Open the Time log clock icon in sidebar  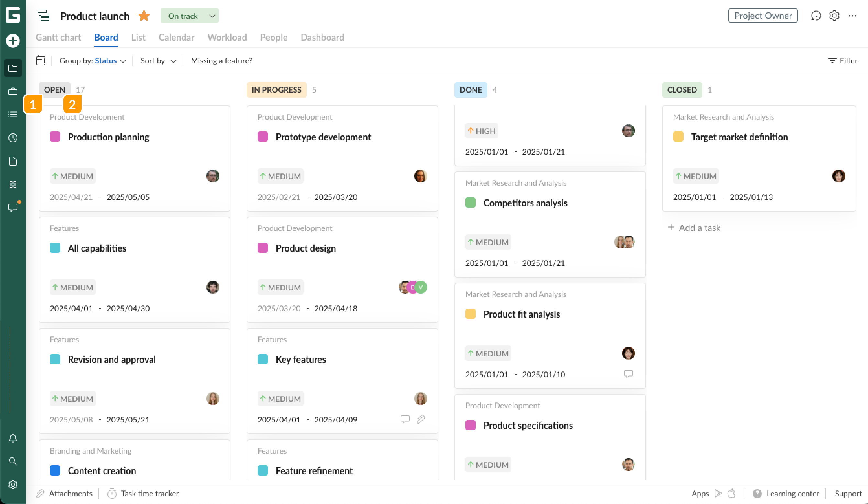point(13,138)
